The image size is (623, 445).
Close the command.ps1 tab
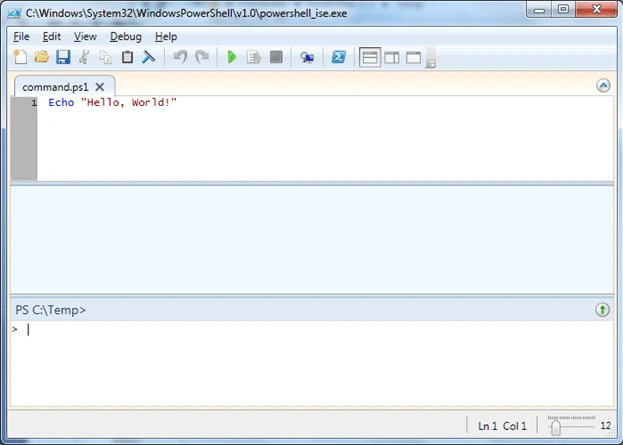click(x=100, y=87)
